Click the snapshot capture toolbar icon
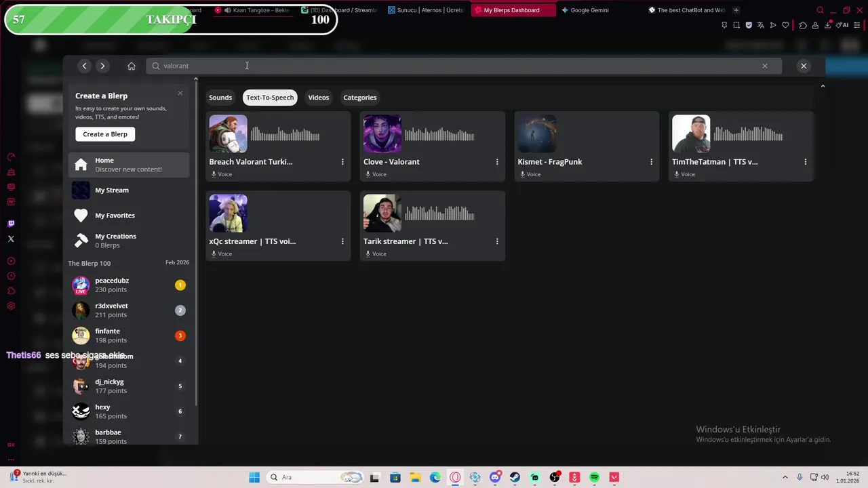The width and height of the screenshot is (868, 488). (x=736, y=25)
